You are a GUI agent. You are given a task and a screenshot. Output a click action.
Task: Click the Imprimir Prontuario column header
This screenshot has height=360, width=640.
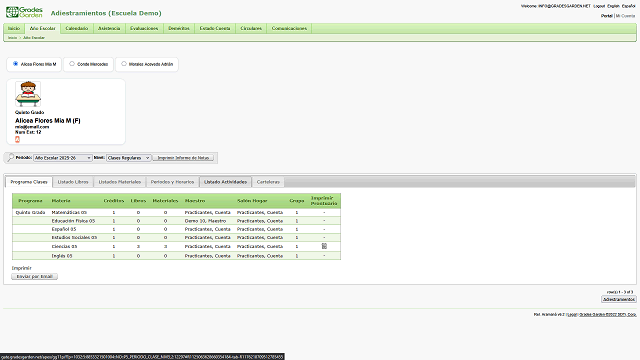[x=324, y=200]
